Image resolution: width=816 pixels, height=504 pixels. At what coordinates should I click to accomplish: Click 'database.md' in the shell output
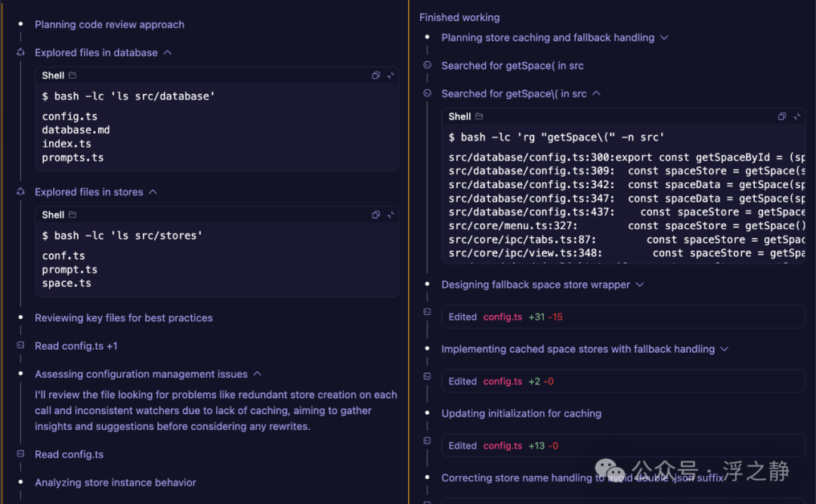click(76, 130)
